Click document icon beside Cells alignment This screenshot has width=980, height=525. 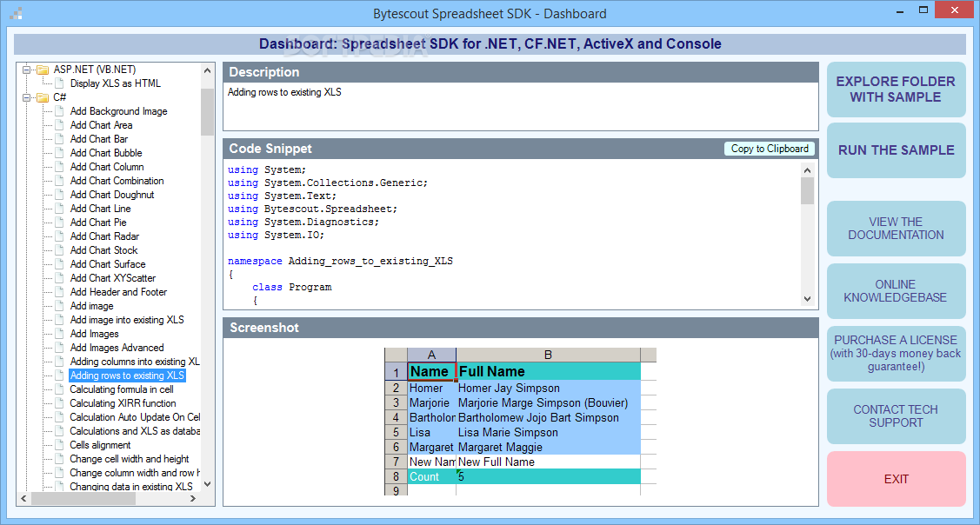59,445
